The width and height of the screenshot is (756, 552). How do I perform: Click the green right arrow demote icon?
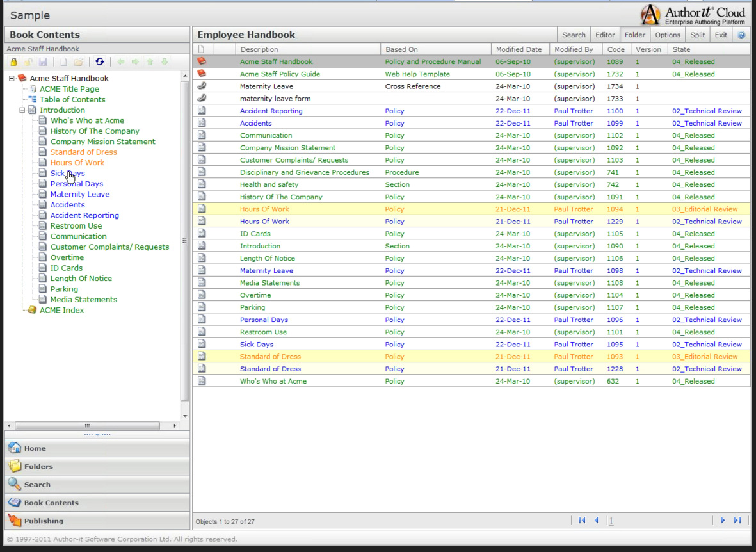(136, 61)
